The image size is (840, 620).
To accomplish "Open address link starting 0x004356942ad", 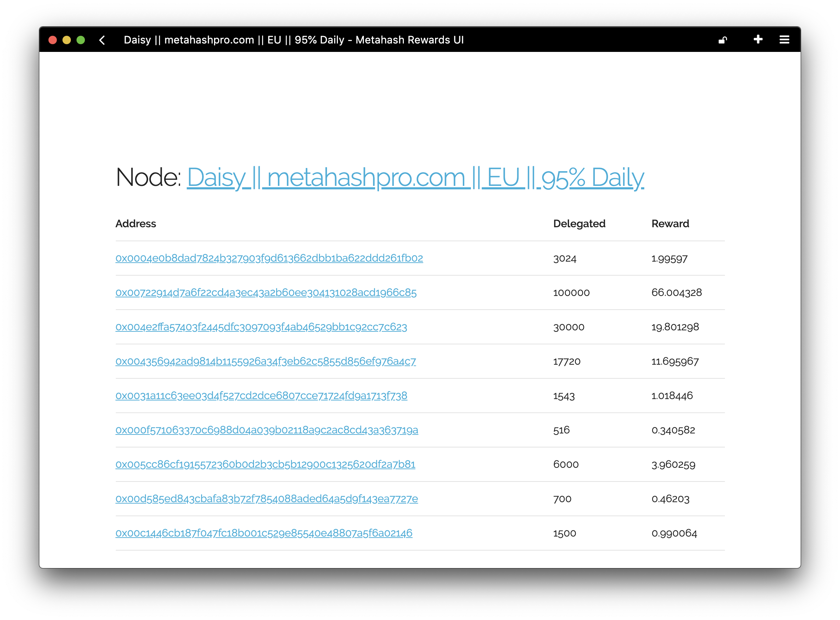I will click(x=266, y=362).
